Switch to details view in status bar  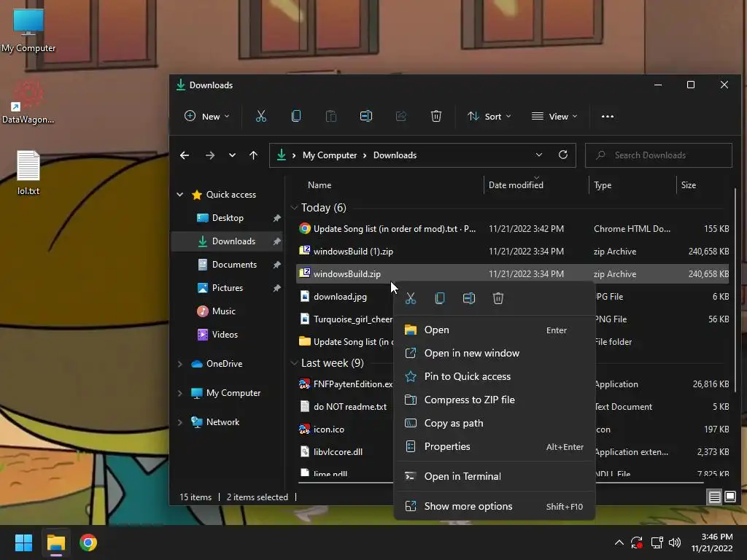(715, 497)
